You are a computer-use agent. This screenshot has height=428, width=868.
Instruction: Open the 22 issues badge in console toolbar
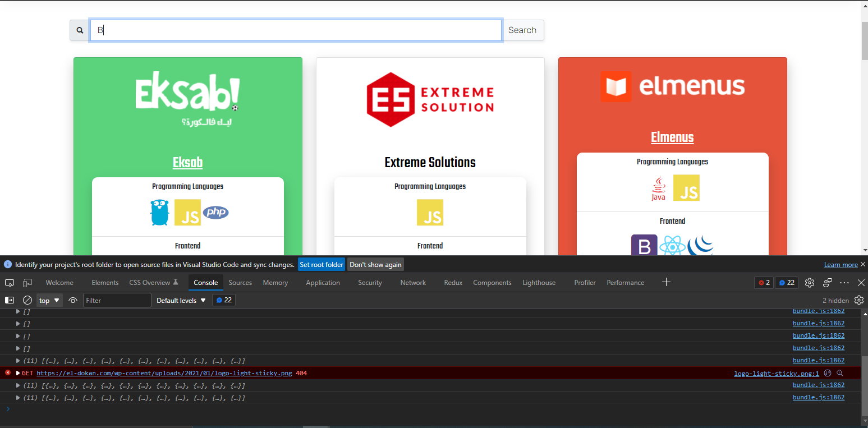pyautogui.click(x=224, y=300)
